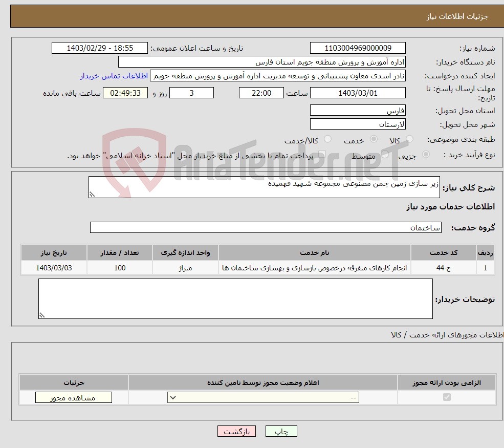This screenshot has width=504, height=448.
Task: Click the تاریخ نیاز column header
Action: 54,253
